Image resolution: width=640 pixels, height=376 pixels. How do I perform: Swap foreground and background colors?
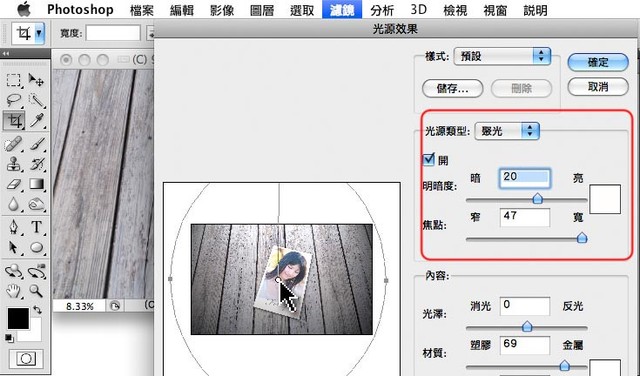tap(37, 310)
